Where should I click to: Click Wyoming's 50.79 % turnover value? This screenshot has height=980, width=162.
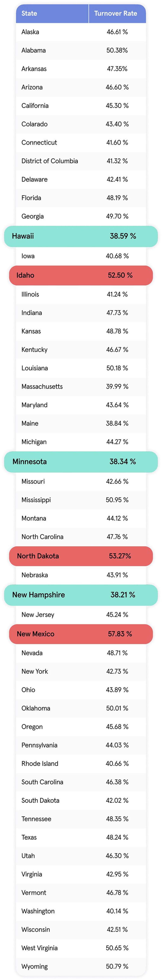(x=117, y=966)
